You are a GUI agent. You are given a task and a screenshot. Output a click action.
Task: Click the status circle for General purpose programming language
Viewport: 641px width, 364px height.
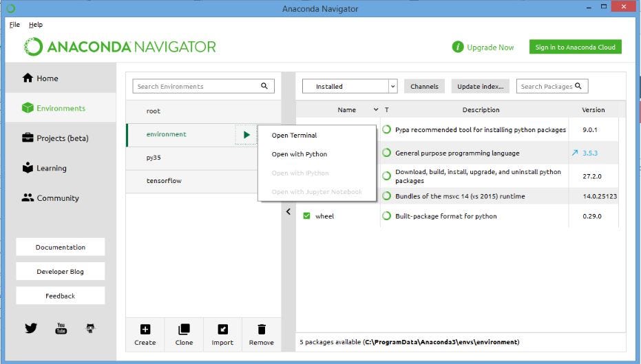(386, 153)
